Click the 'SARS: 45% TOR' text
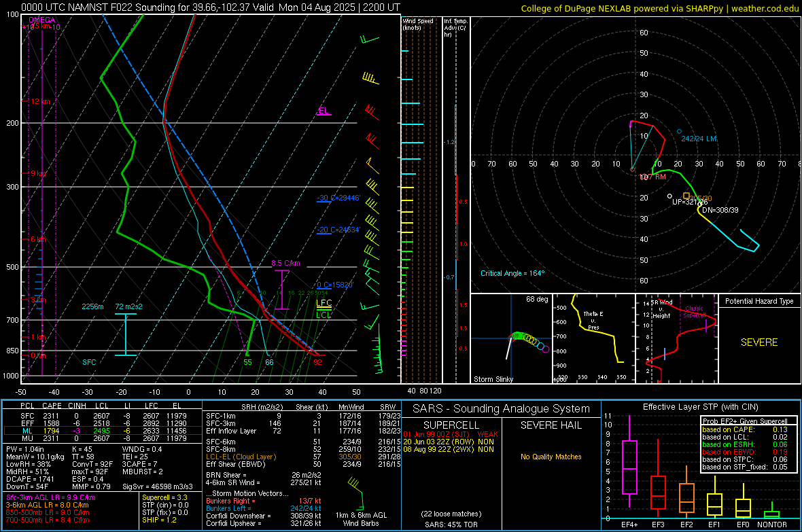The width and height of the screenshot is (802, 532). pyautogui.click(x=451, y=525)
